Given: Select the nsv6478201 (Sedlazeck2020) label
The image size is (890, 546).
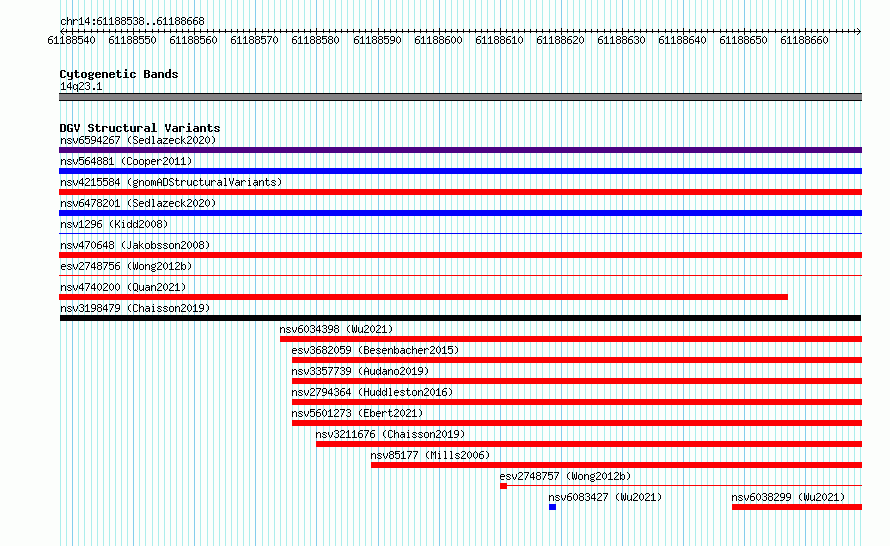Looking at the screenshot, I should 138,203.
